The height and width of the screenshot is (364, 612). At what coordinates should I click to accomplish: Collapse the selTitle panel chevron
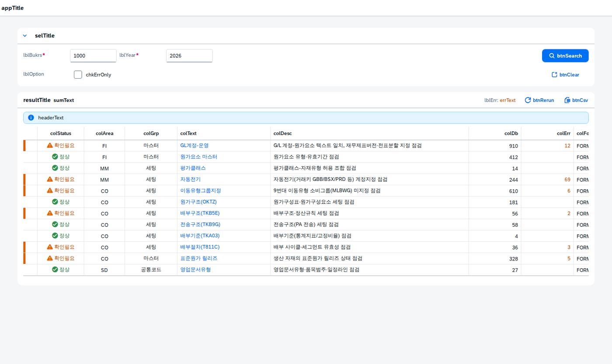tap(25, 36)
